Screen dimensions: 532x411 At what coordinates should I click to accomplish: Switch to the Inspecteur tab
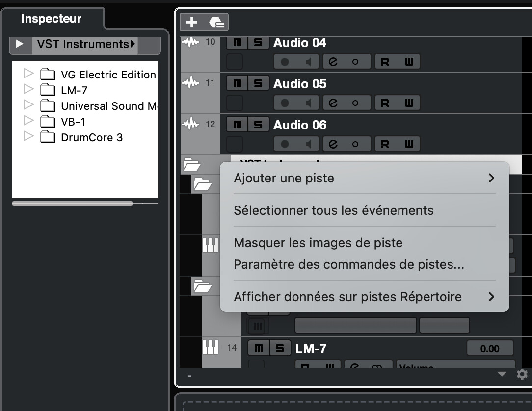52,19
